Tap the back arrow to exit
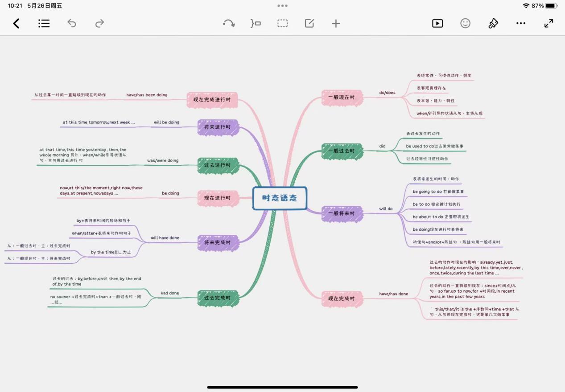The width and height of the screenshot is (565, 392). pyautogui.click(x=16, y=24)
